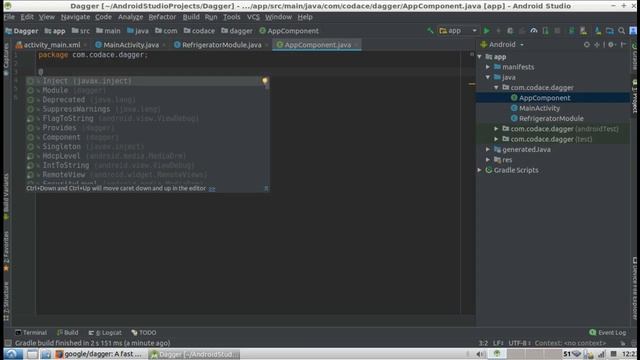The width and height of the screenshot is (640, 360).
Task: Expand the generatedJava folder
Action: [488, 149]
